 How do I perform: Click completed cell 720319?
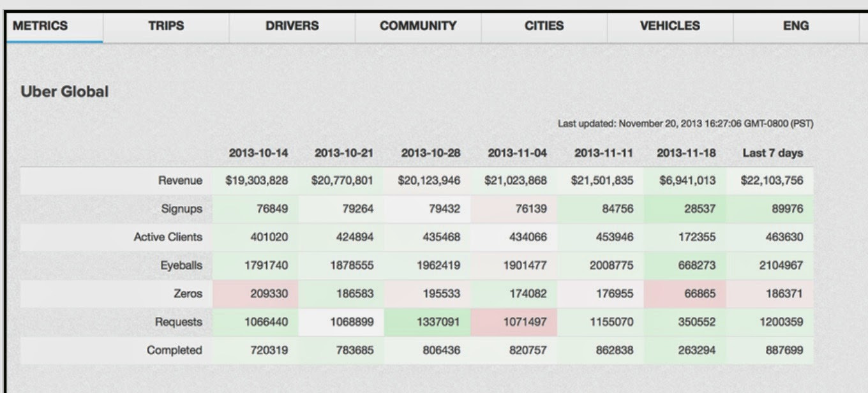(x=255, y=350)
